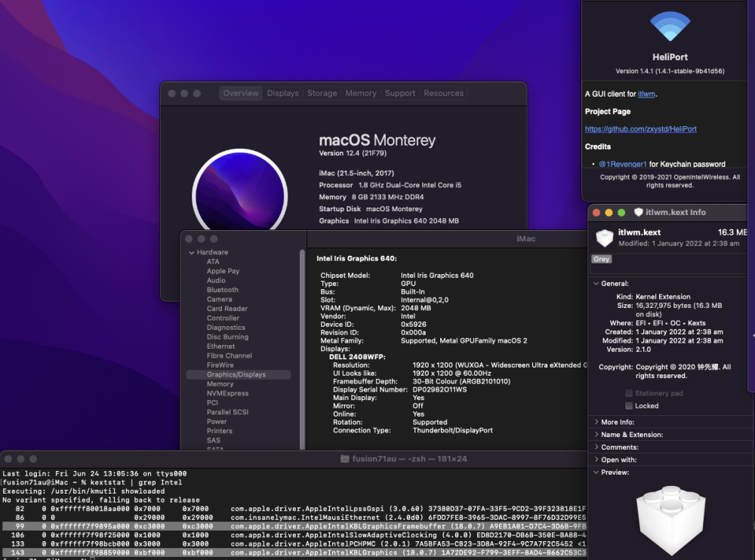The height and width of the screenshot is (560, 755).
Task: Click the Grey tag in kext Info
Action: [x=602, y=259]
